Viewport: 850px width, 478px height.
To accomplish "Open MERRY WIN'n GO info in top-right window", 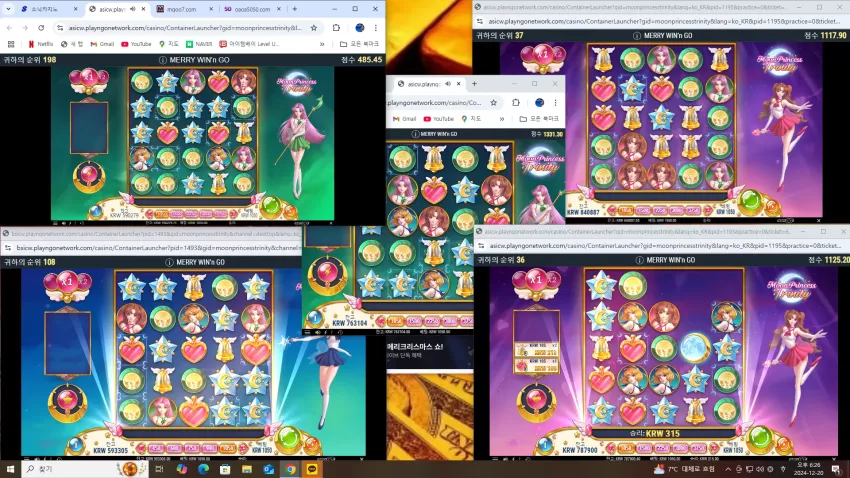I will point(637,36).
